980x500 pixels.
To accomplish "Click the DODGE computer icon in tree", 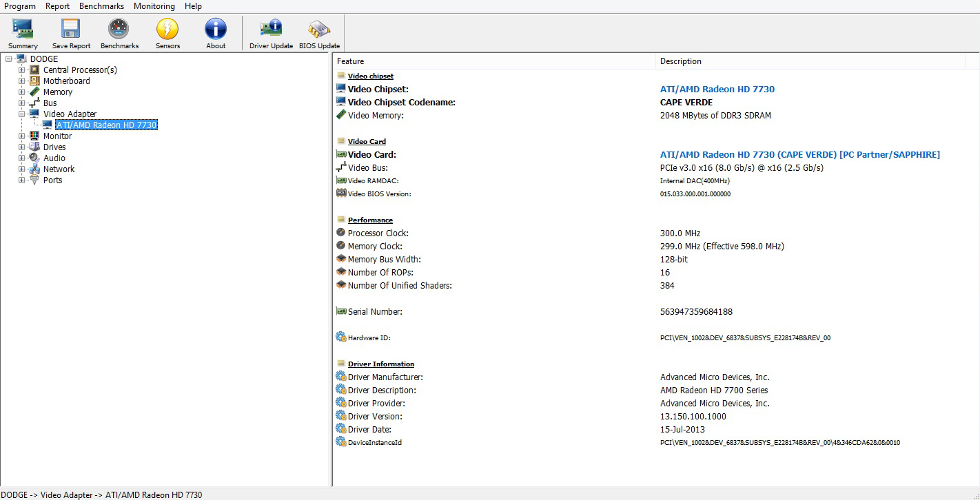I will 21,59.
